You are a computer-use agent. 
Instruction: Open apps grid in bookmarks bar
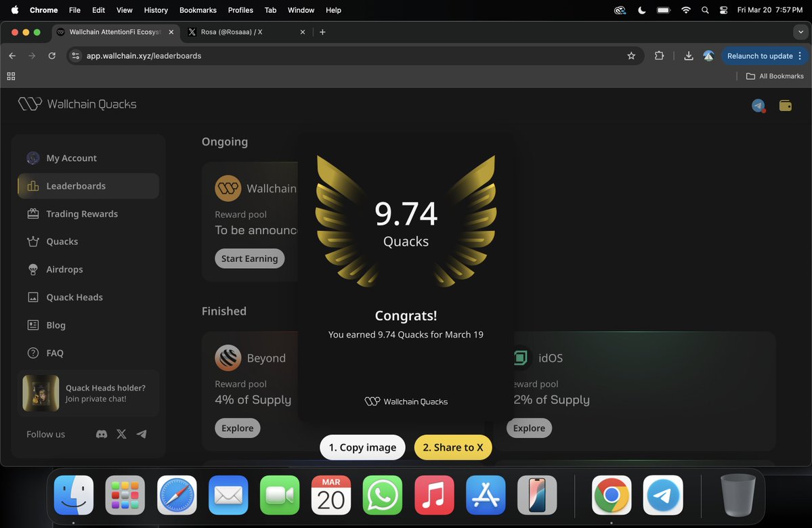pyautogui.click(x=11, y=76)
